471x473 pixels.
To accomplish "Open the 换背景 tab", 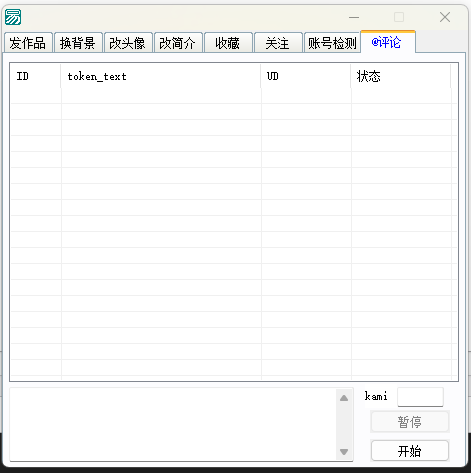I will (x=78, y=43).
